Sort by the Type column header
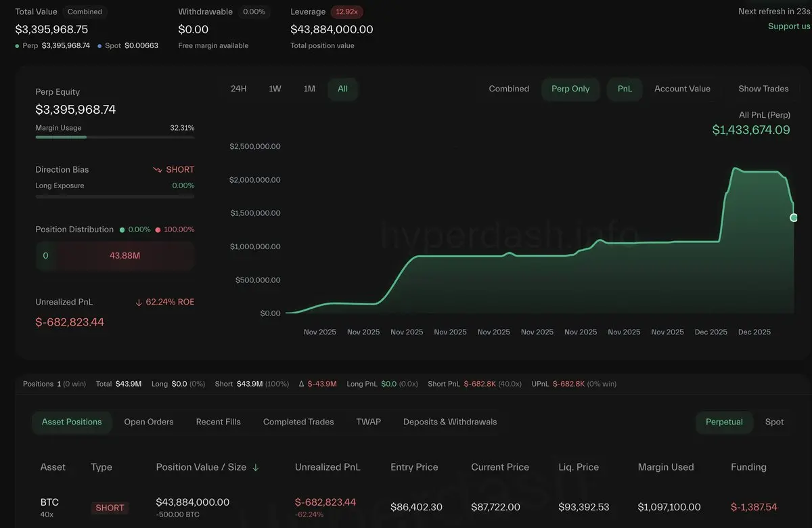Screen dimensions: 812x528 [101, 467]
